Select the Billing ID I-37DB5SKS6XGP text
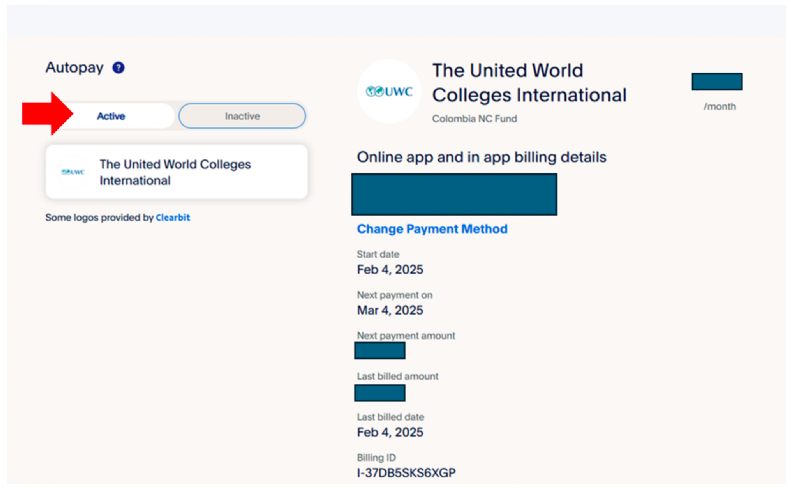The image size is (791, 492). (406, 473)
